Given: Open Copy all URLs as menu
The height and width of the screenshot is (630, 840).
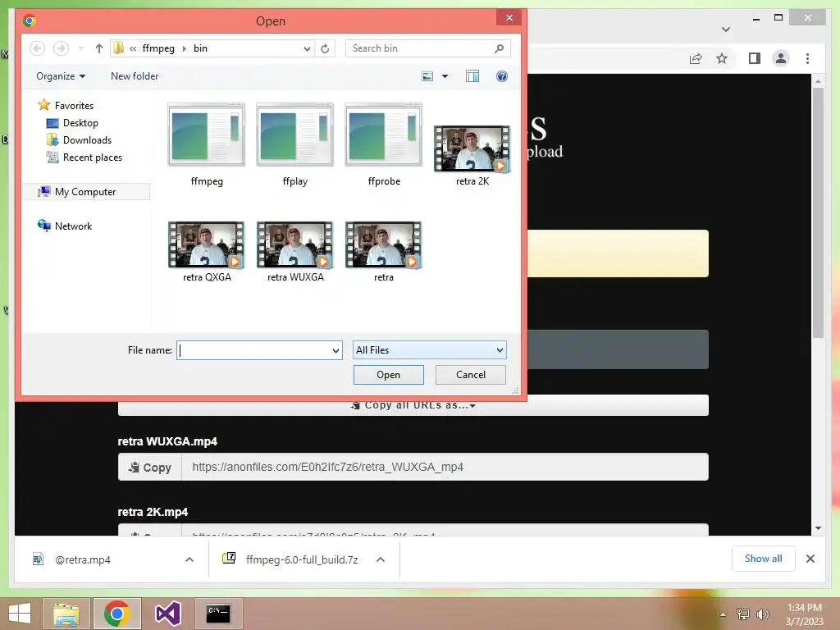Looking at the screenshot, I should (x=413, y=405).
